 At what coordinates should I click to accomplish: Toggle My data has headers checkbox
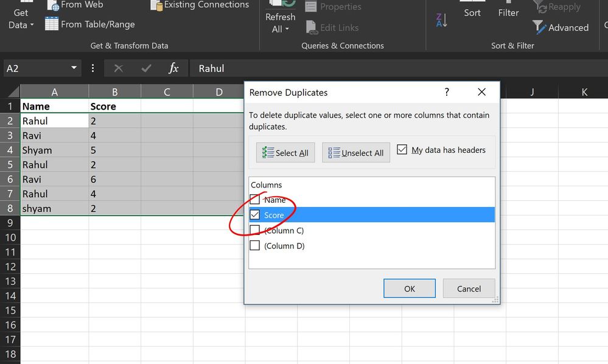pyautogui.click(x=402, y=149)
